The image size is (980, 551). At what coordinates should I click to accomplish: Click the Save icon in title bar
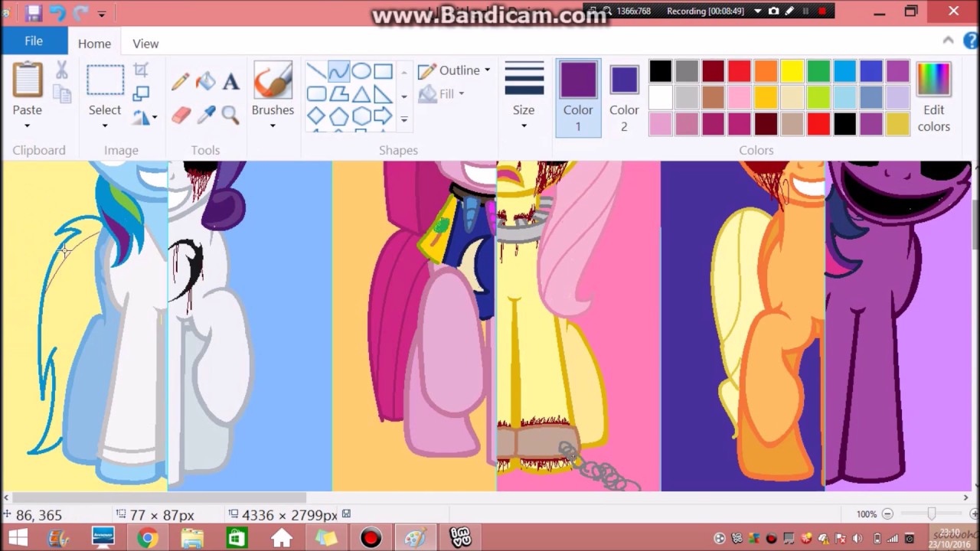[33, 12]
